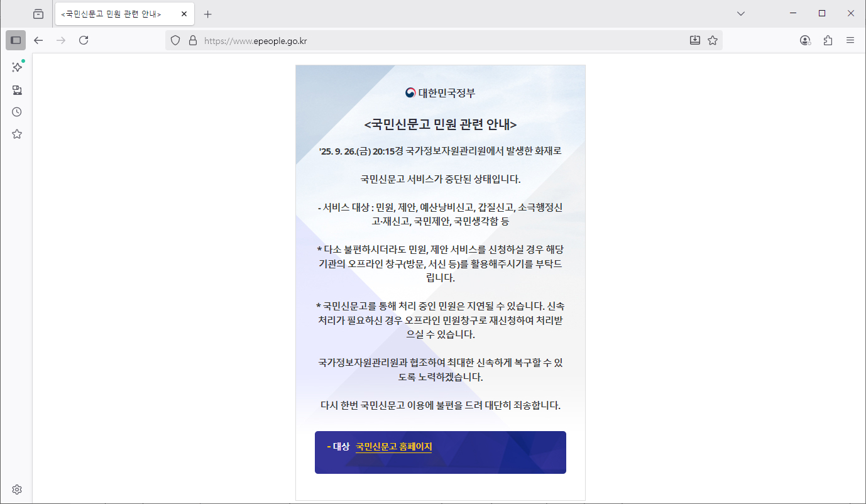Open sidebar customization with the gear icon
This screenshot has width=866, height=504.
pyautogui.click(x=16, y=489)
